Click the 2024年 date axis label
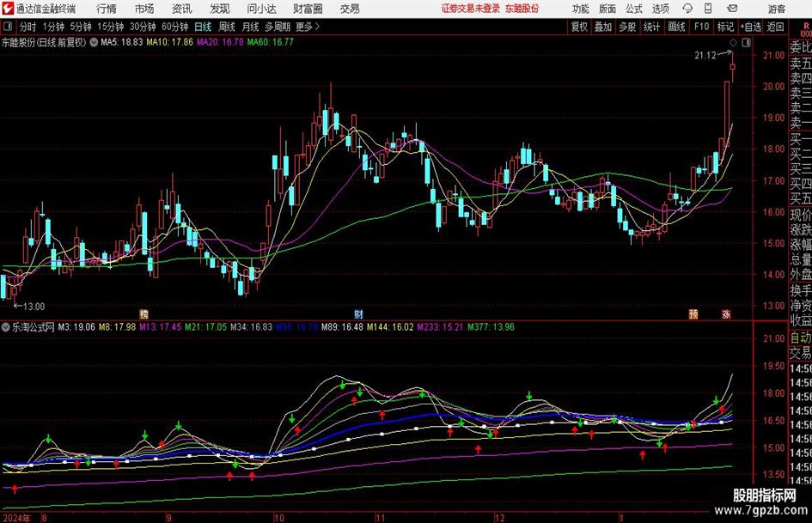 (16, 517)
